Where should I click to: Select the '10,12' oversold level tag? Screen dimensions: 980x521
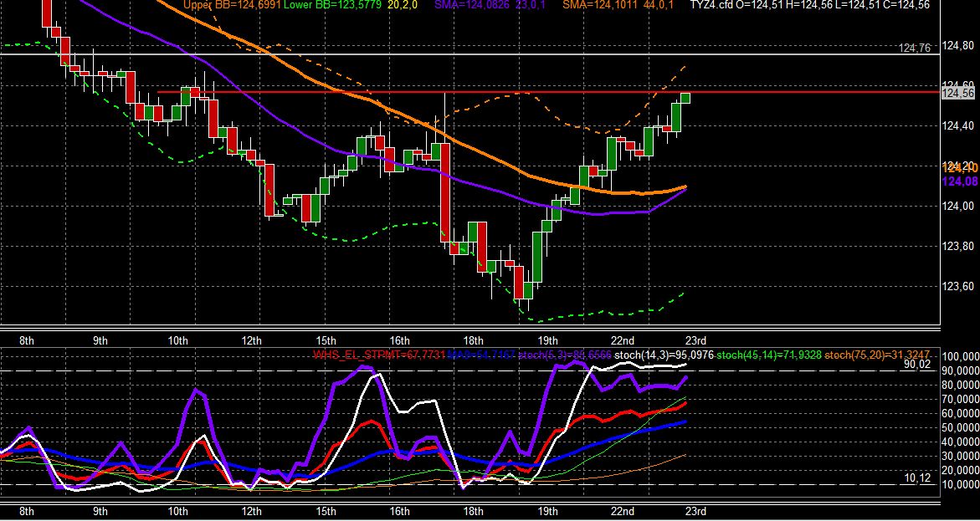[917, 478]
